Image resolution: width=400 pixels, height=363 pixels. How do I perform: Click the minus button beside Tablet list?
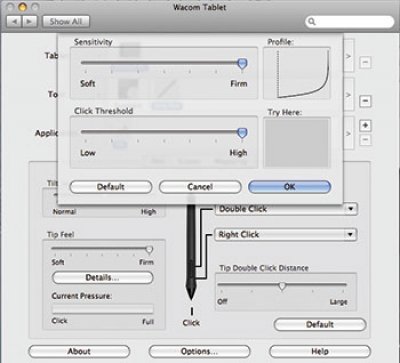365,62
